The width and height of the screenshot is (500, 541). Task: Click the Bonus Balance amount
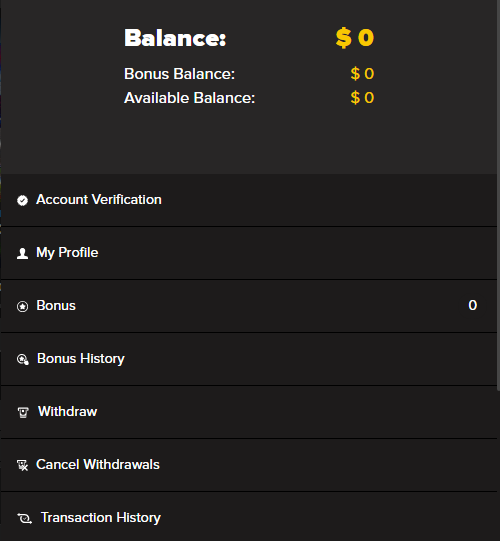362,73
